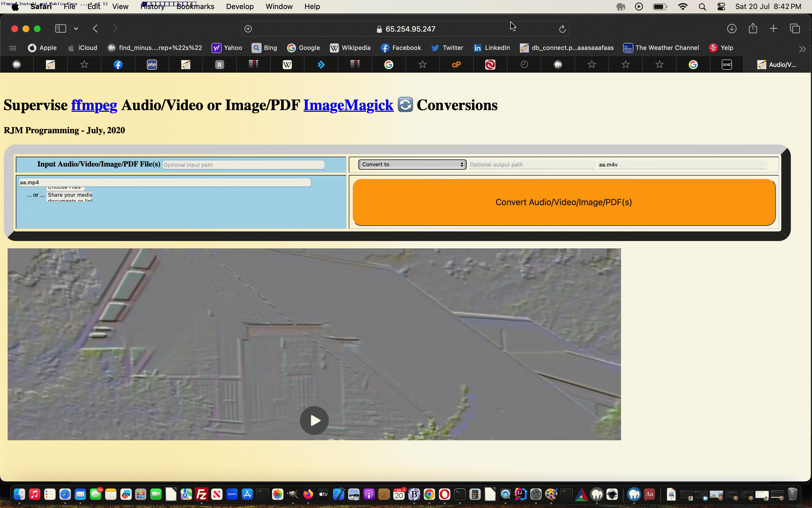Open zoom app from the dock
The width and height of the screenshot is (812, 508).
coord(232,494)
